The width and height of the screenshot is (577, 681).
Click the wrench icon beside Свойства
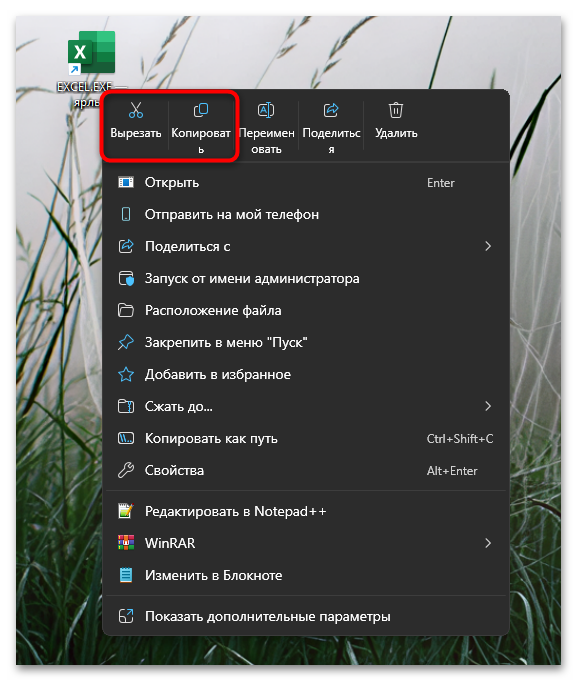pyautogui.click(x=126, y=470)
